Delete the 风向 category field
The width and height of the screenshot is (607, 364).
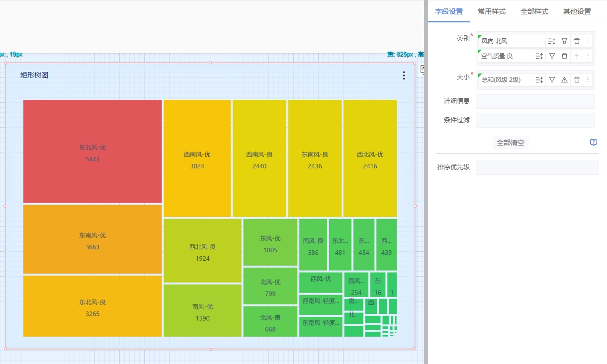click(x=577, y=41)
